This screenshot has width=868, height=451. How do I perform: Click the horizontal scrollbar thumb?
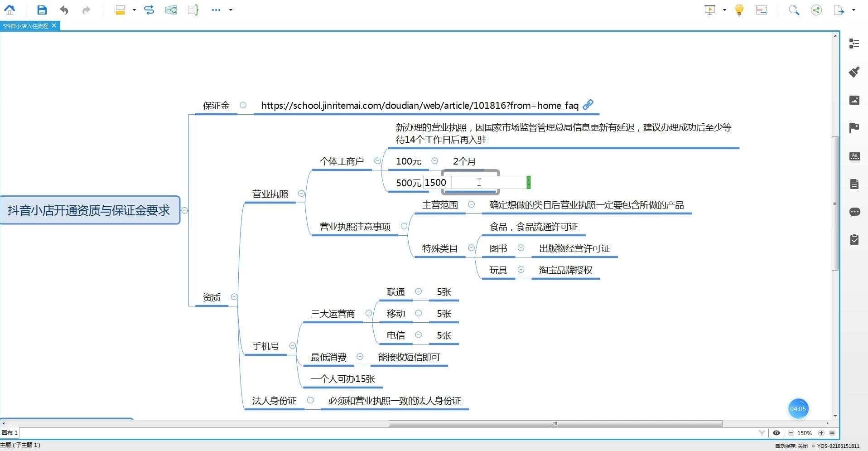click(x=555, y=424)
